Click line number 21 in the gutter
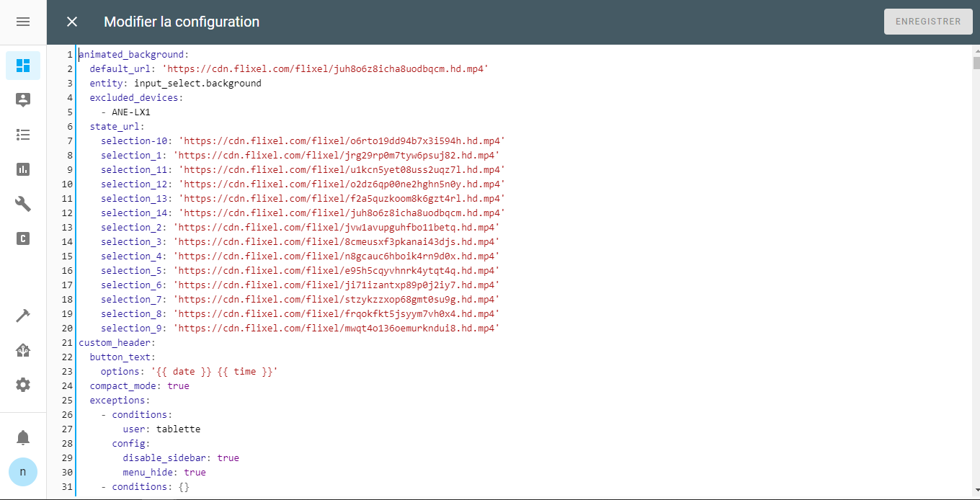Image resolution: width=980 pixels, height=500 pixels. click(66, 342)
